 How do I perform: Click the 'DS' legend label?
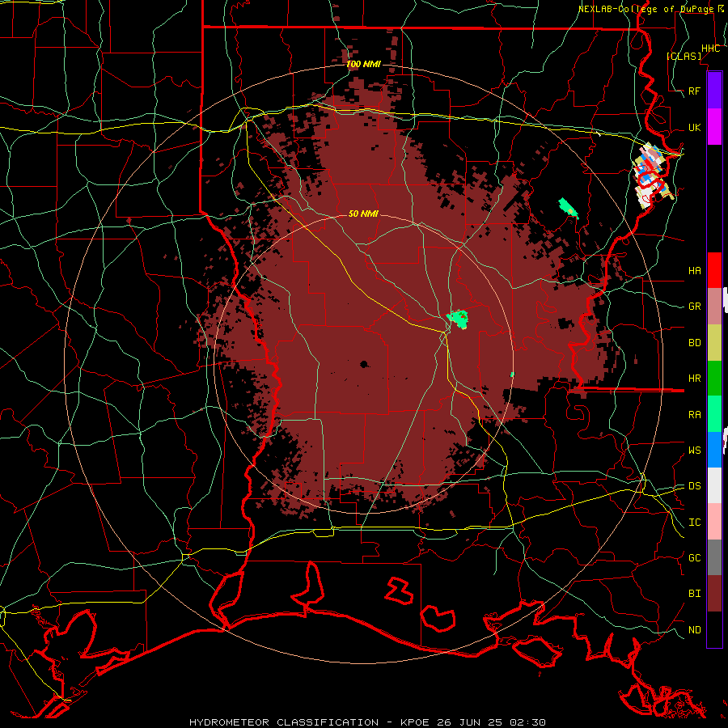[695, 485]
